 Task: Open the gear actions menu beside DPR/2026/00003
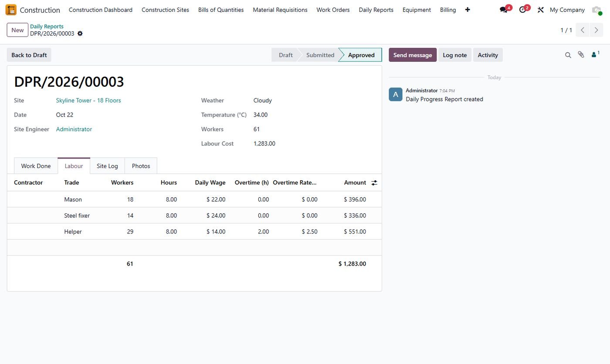[80, 34]
